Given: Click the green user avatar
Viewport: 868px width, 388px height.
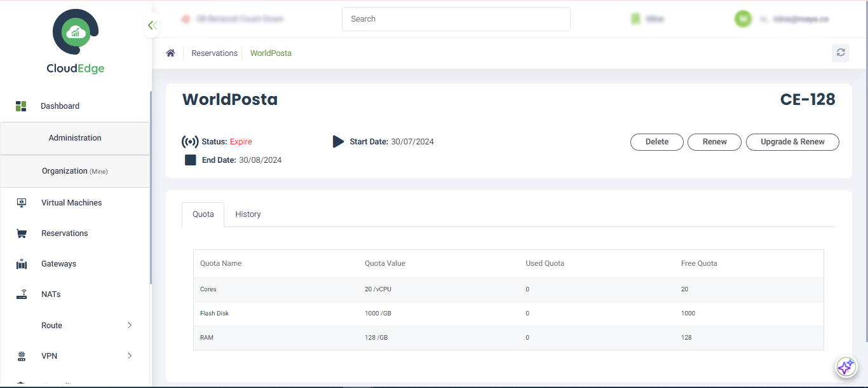Looking at the screenshot, I should click(743, 19).
